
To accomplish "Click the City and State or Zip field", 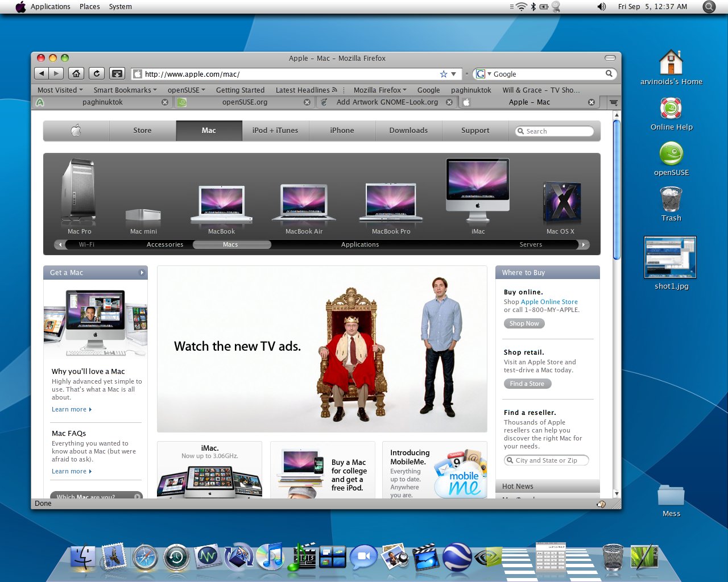I will click(546, 460).
